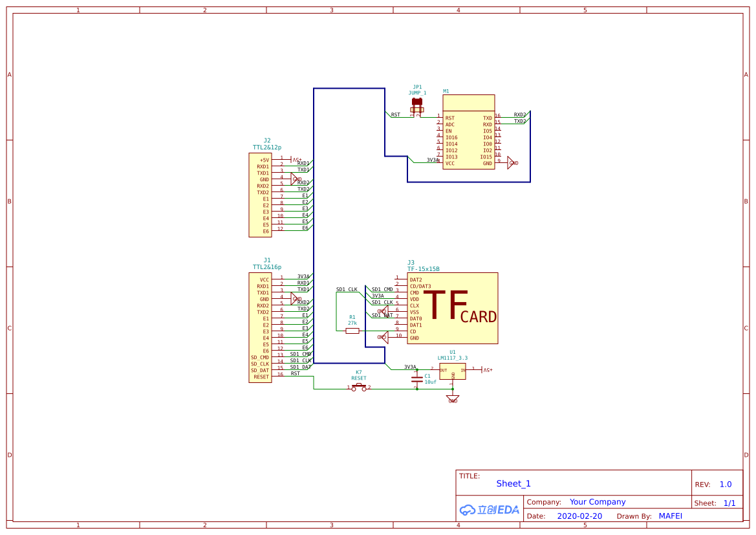
Task: Click the IO15 pin on M1
Action: 486,157
